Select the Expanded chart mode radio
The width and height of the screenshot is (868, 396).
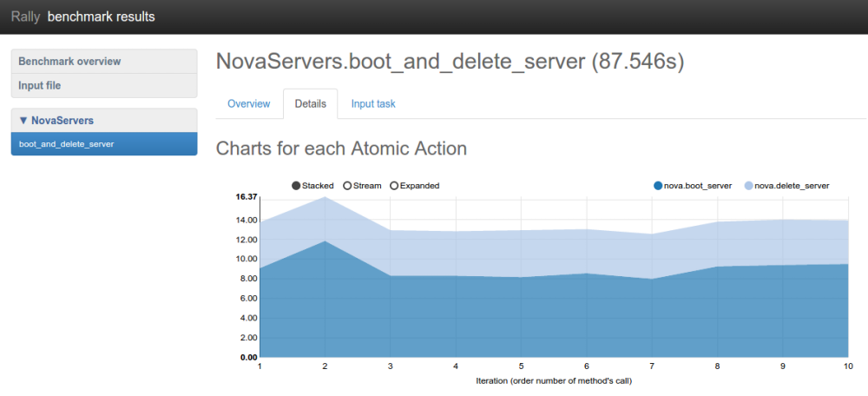tap(394, 186)
